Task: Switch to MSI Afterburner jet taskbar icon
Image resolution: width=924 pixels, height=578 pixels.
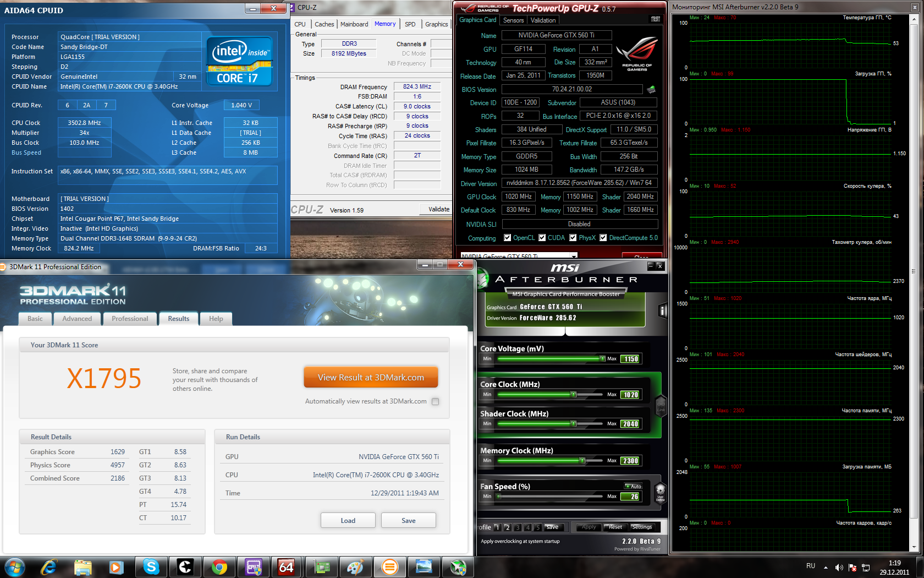Action: pyautogui.click(x=458, y=567)
